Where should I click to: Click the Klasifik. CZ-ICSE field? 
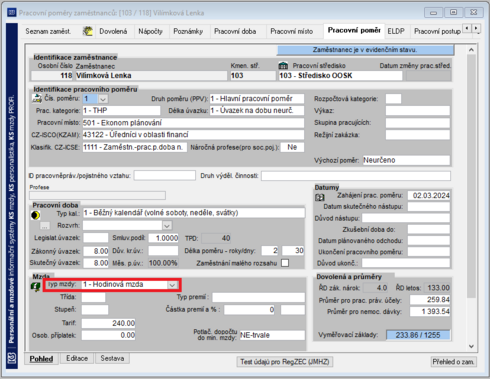click(135, 147)
